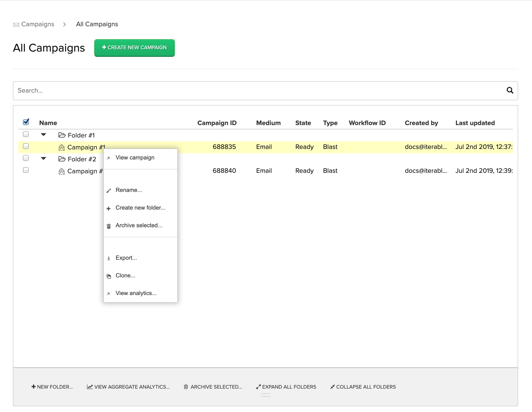
Task: Click the Archive selected trash icon in the context menu
Action: (109, 226)
